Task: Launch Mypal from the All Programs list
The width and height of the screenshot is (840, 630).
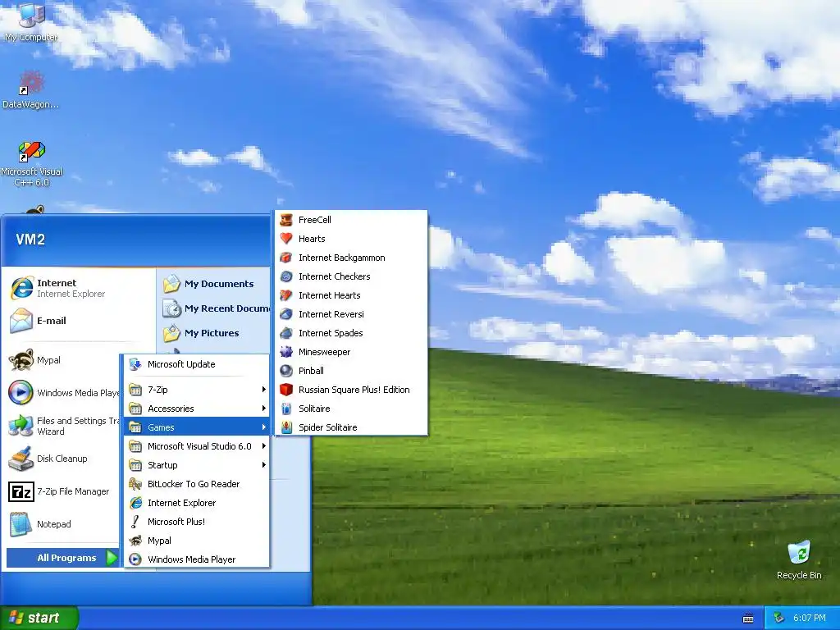Action: point(197,541)
